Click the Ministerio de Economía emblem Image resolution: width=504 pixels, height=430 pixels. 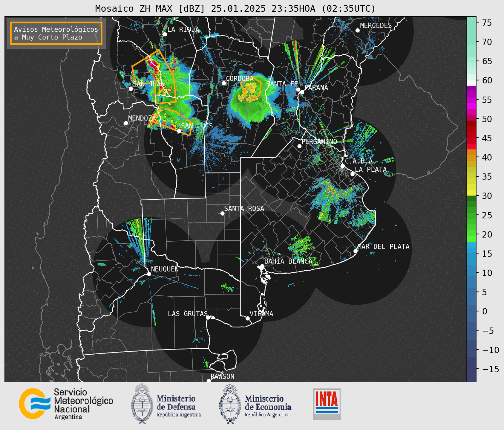229,404
